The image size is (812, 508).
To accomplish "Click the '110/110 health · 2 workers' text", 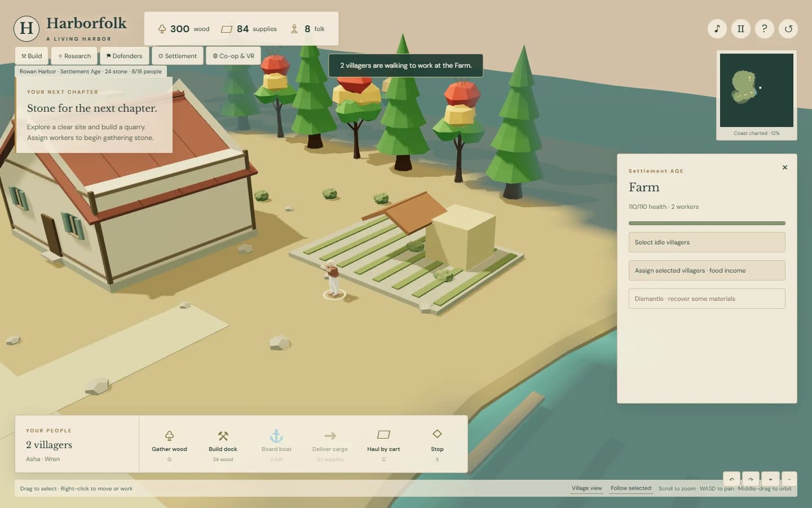I will (x=664, y=207).
